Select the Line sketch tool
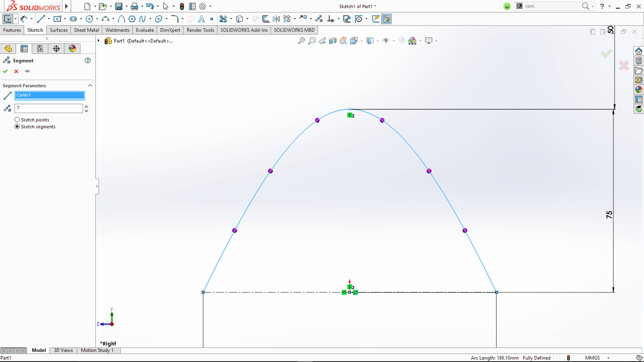 [41, 19]
